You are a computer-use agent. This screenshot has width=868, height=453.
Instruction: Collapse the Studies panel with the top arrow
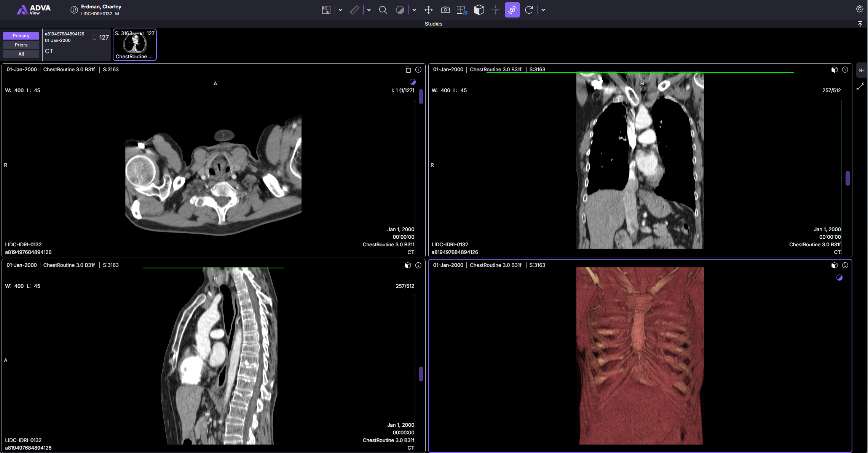tap(860, 24)
